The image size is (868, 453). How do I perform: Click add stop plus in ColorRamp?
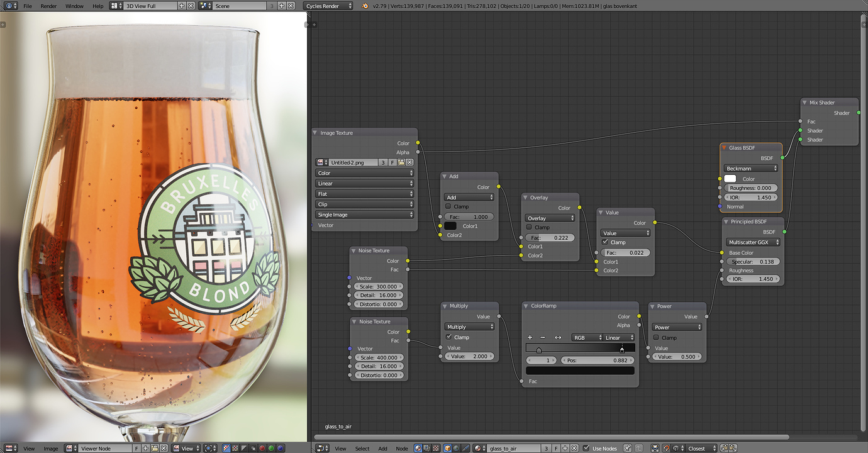click(530, 337)
